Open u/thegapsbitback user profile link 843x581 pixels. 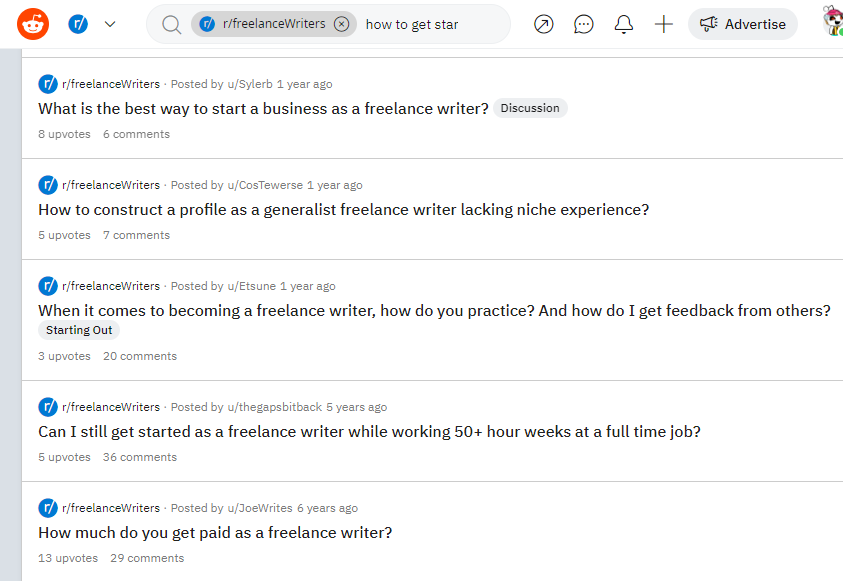click(x=274, y=407)
